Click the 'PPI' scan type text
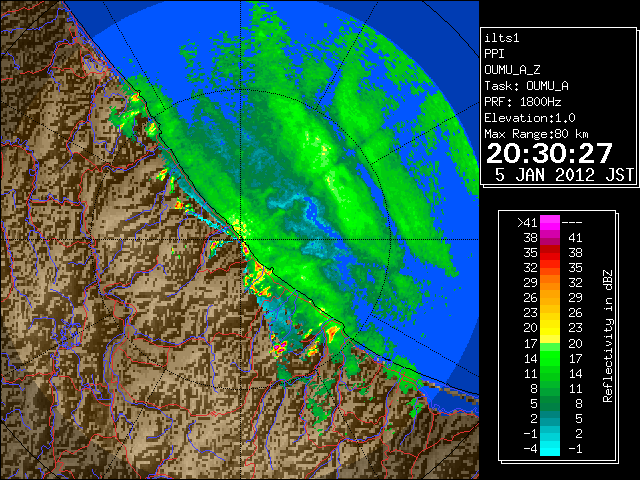The image size is (640, 480). click(494, 54)
